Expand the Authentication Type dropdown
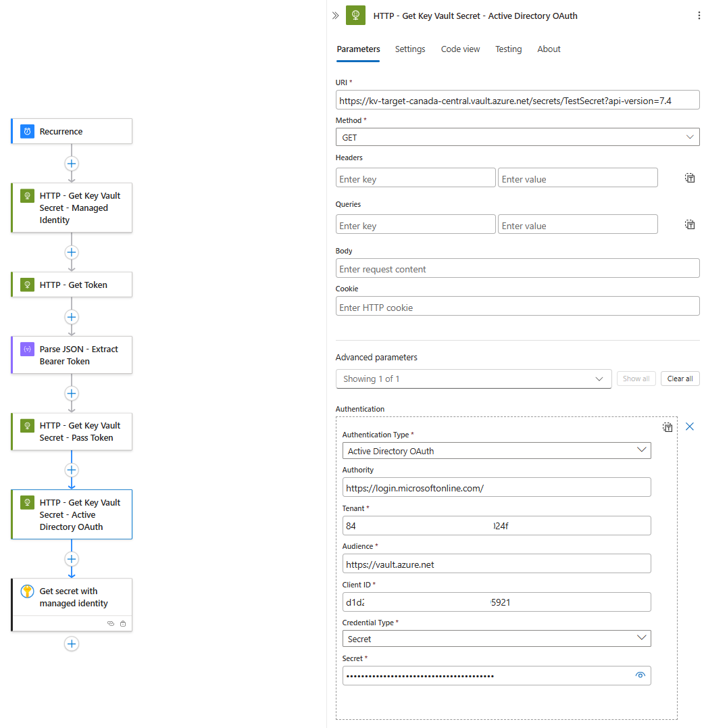 pyautogui.click(x=496, y=451)
